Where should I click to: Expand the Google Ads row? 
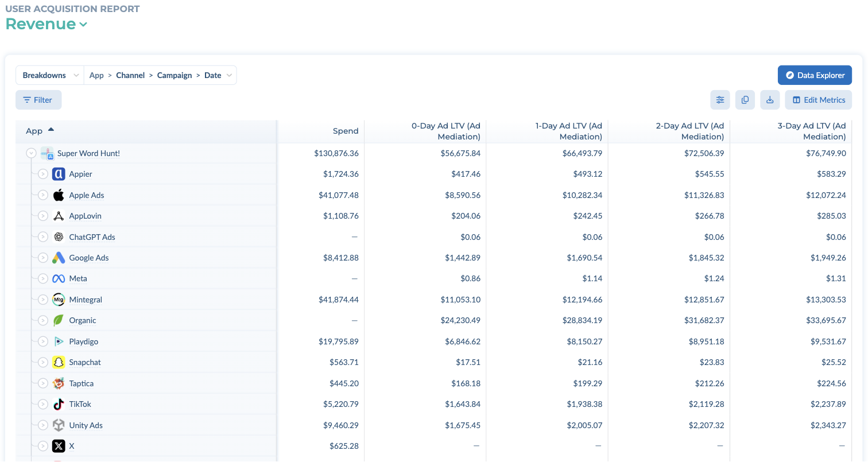43,258
